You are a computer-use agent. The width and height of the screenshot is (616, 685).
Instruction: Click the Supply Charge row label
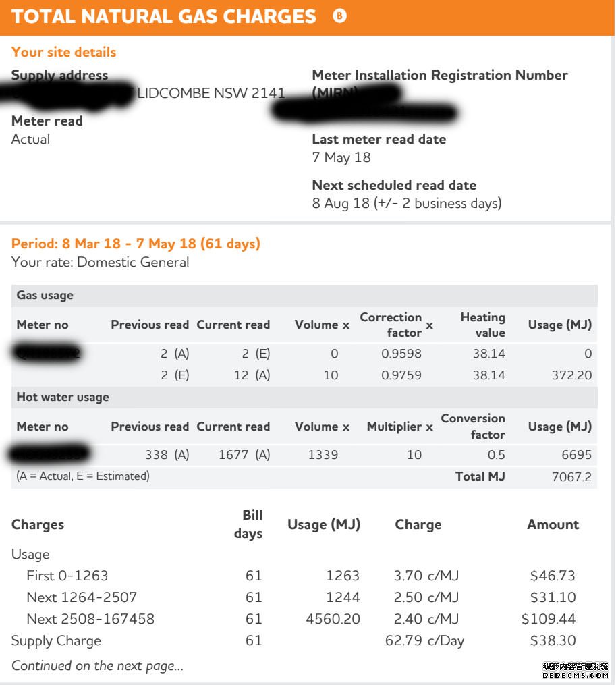click(x=57, y=640)
